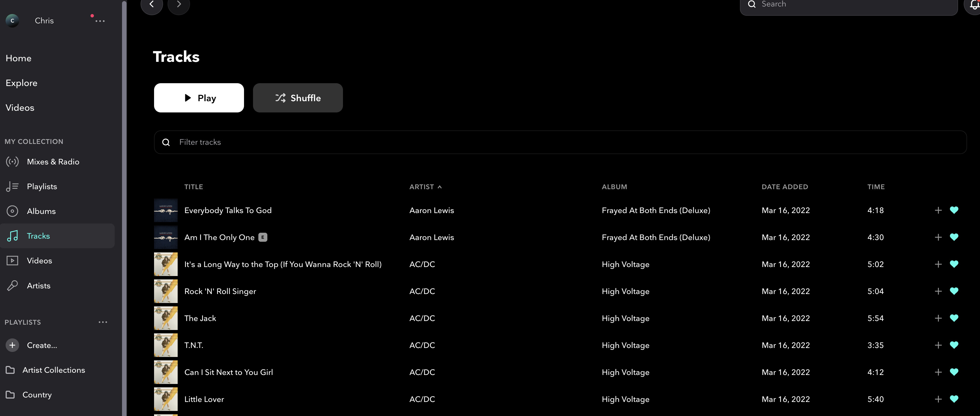Open top-level Videos page
Image resolution: width=980 pixels, height=416 pixels.
tap(20, 108)
